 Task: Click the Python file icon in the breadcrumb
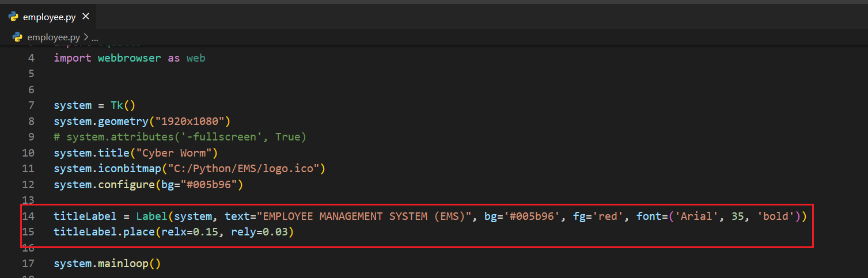(18, 37)
